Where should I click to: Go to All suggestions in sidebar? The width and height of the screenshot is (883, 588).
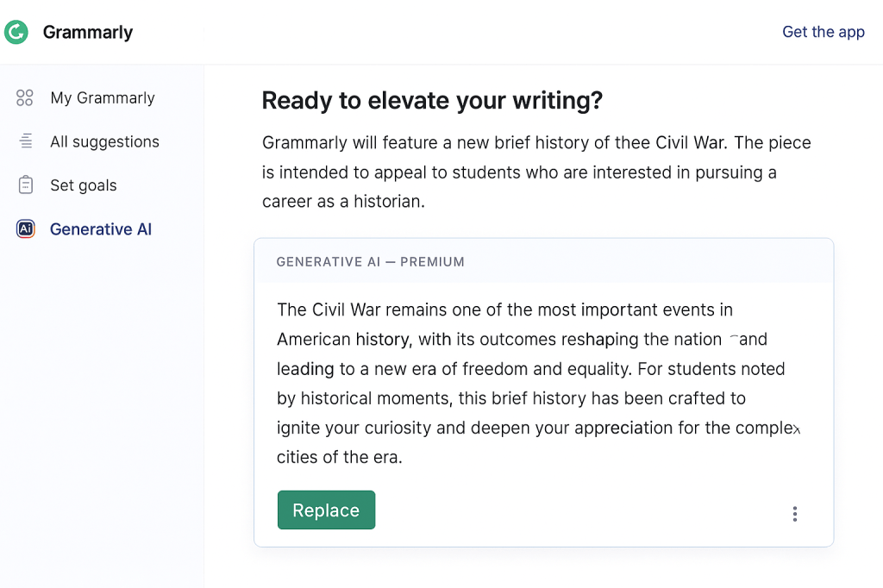point(104,141)
